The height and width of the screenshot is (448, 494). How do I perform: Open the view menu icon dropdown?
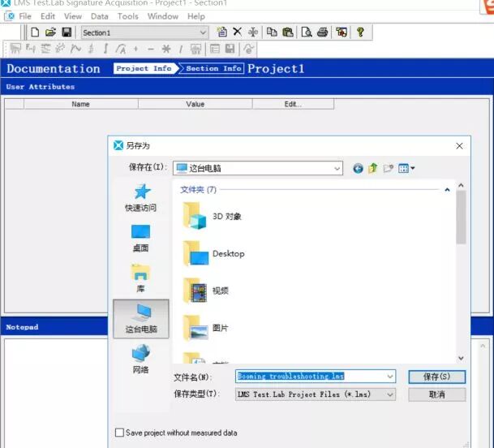point(406,168)
